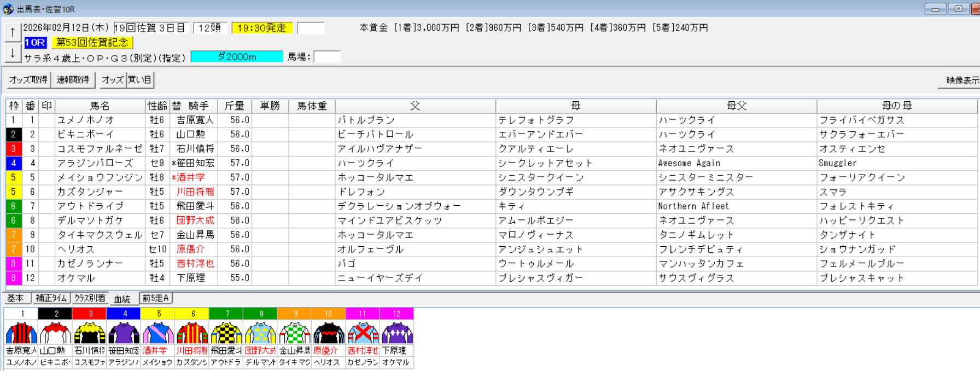Click the 馬場 input field
The height and width of the screenshot is (371, 980).
(x=327, y=57)
